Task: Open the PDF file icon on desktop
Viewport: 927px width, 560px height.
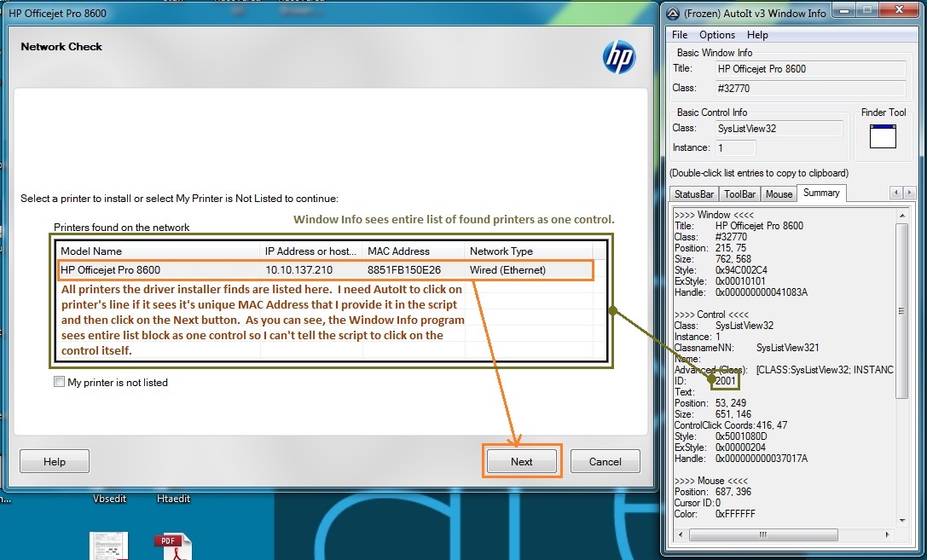Action: pyautogui.click(x=172, y=546)
